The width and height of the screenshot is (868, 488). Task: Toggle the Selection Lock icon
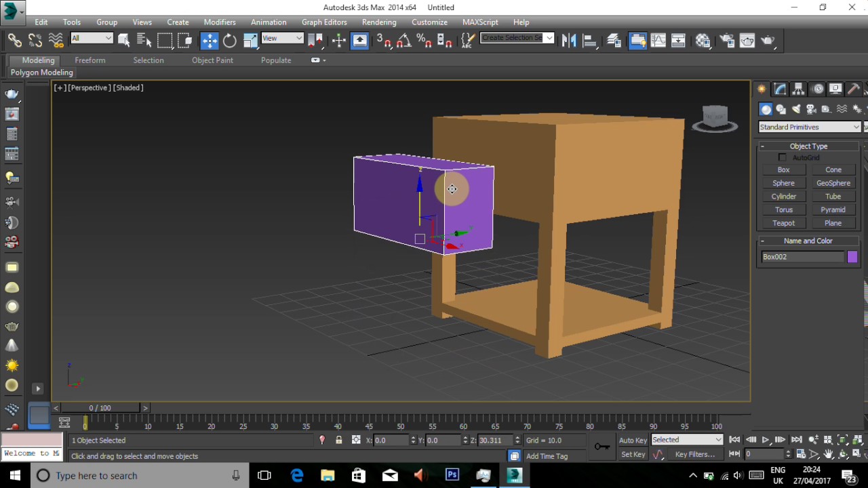[x=339, y=441]
